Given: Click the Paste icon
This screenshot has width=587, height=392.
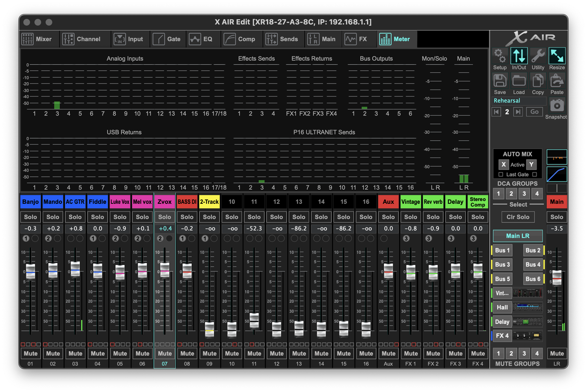Looking at the screenshot, I should tap(557, 81).
